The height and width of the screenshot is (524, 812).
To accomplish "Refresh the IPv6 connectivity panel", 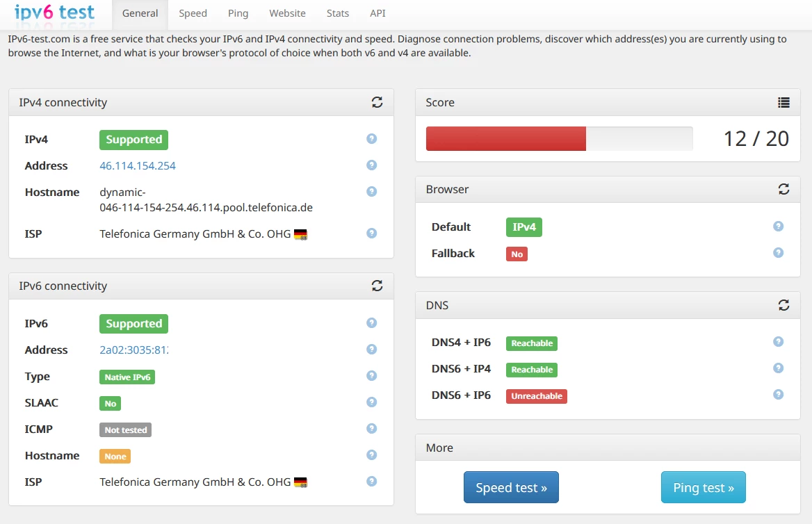I will tap(377, 286).
